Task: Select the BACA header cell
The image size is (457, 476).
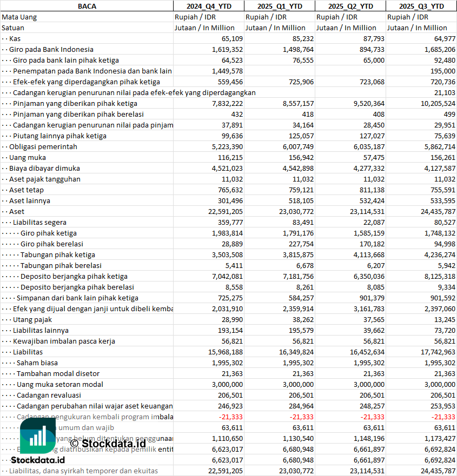Action: click(87, 6)
